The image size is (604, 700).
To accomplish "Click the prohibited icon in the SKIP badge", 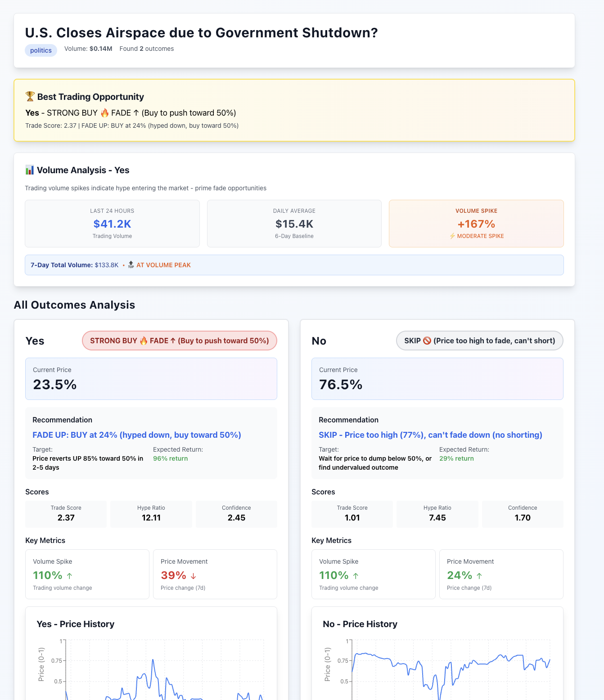I will [427, 341].
